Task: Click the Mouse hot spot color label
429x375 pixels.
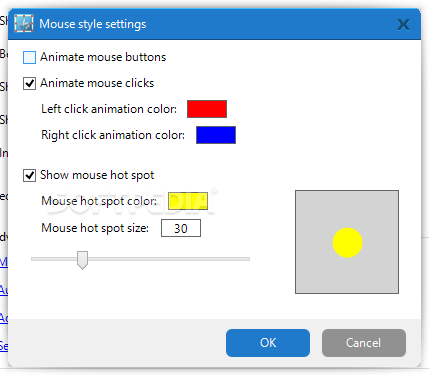Action: point(99,201)
